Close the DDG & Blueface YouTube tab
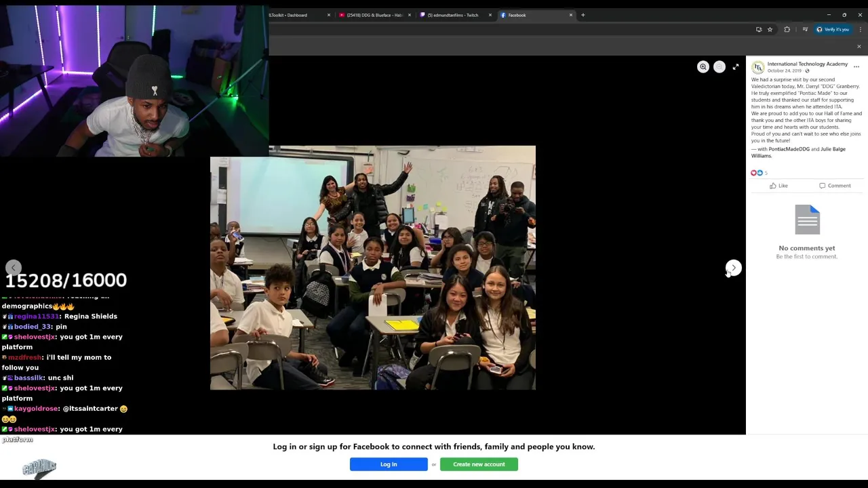Image resolution: width=868 pixels, height=488 pixels. click(410, 15)
